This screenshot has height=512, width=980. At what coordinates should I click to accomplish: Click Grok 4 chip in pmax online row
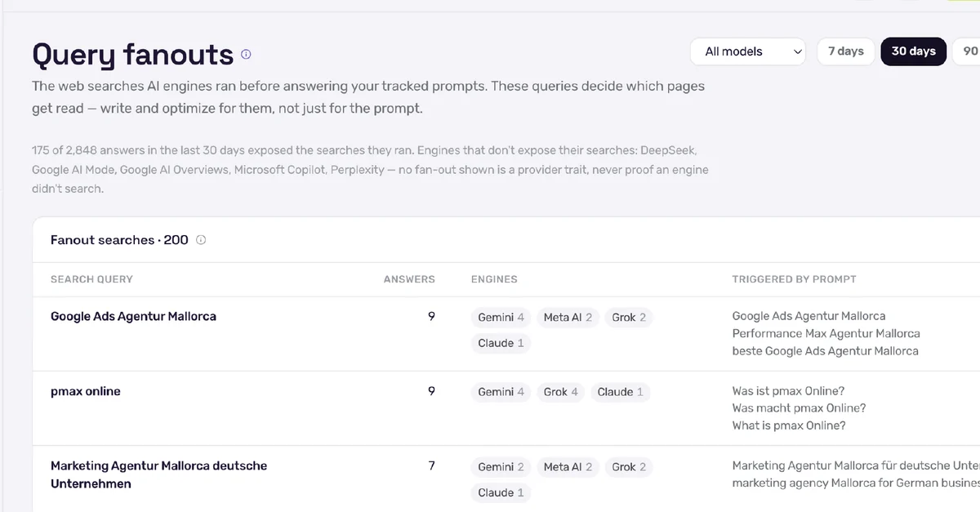pos(560,392)
